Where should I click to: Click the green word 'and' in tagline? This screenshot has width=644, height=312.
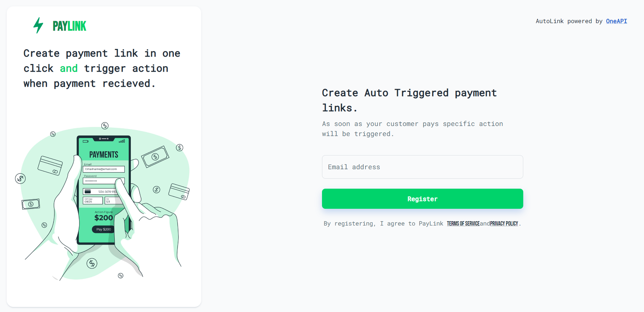pyautogui.click(x=69, y=68)
